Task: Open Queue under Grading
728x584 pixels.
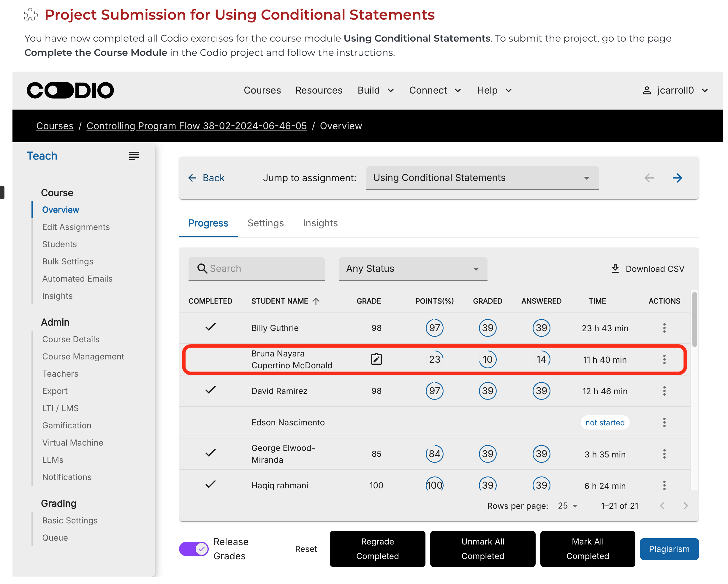Action: 55,537
